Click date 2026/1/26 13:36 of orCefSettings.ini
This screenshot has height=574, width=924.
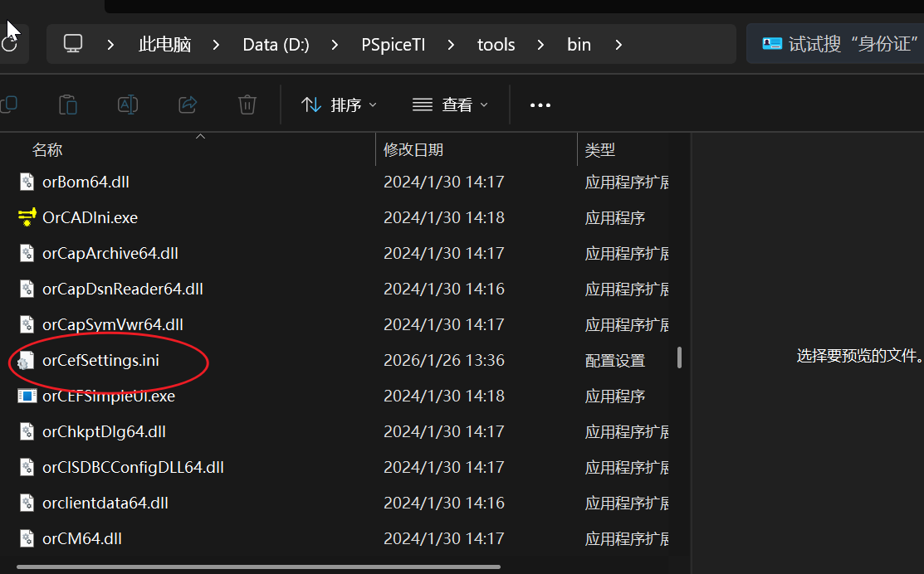tap(443, 360)
